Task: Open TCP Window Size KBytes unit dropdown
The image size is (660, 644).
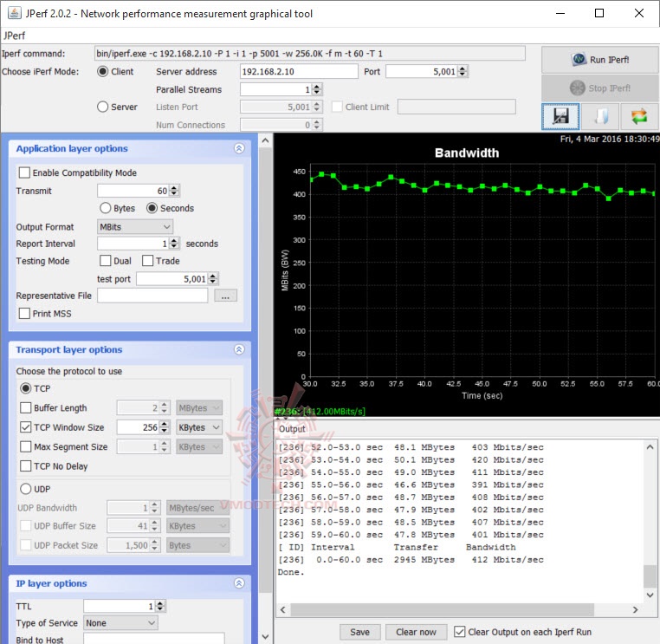Action: [198, 427]
